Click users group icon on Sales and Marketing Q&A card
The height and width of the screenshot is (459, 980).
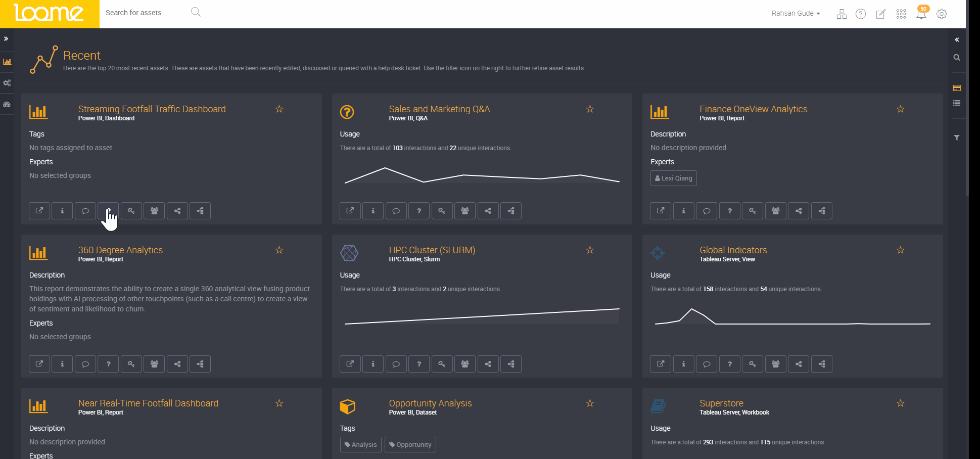[465, 211]
